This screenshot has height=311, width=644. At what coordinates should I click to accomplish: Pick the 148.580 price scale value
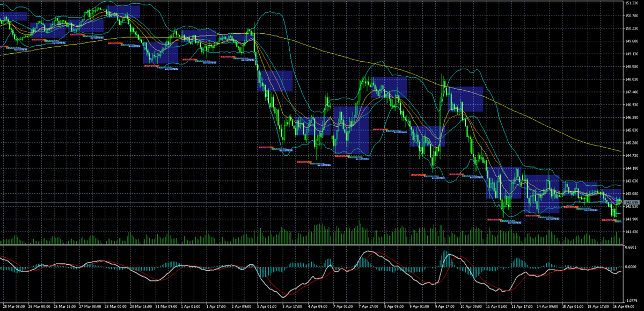[x=632, y=67]
